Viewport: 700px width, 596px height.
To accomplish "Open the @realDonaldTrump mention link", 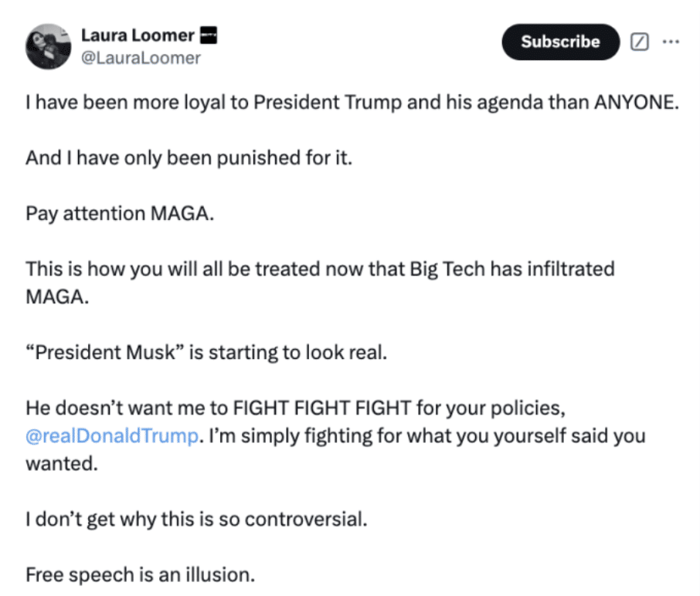I will point(111,435).
